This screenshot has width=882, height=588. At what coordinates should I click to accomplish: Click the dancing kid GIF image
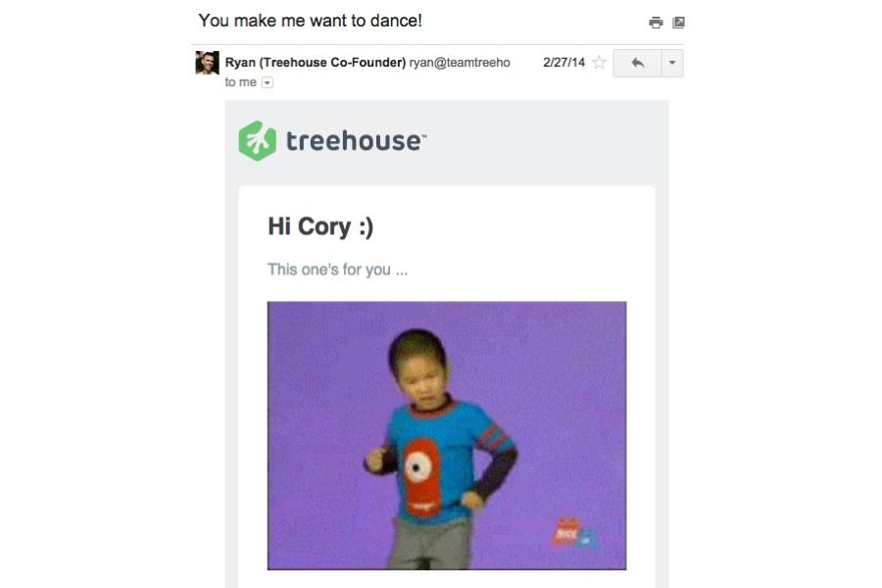[x=447, y=435]
